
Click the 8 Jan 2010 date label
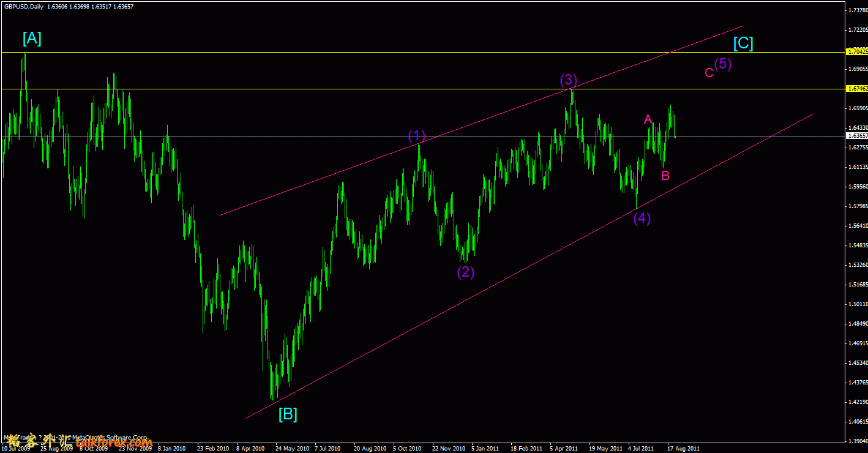click(171, 448)
